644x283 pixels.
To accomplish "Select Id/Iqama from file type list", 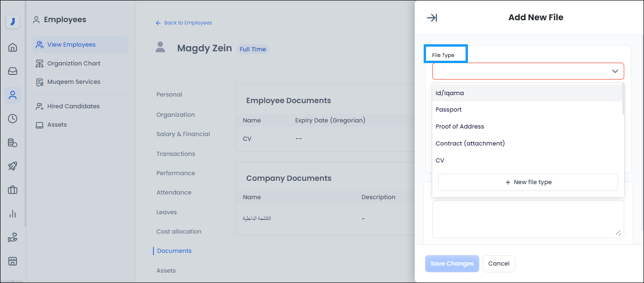I will pyautogui.click(x=450, y=93).
